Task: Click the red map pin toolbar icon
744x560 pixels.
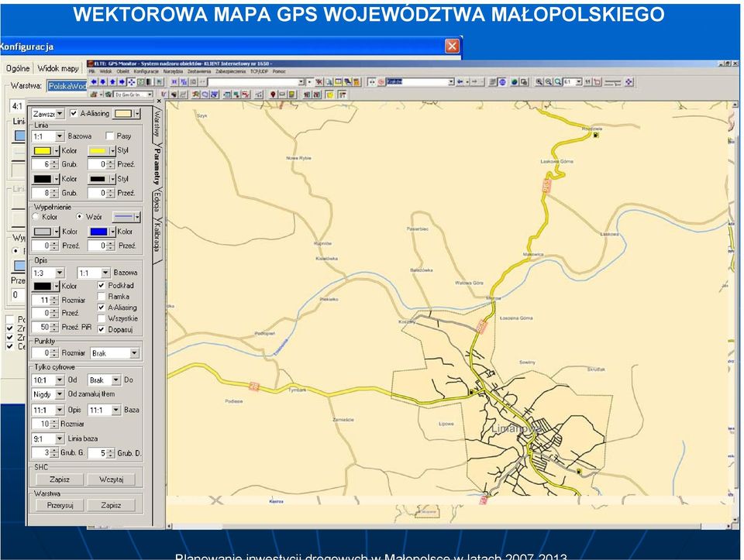Action: tap(274, 94)
